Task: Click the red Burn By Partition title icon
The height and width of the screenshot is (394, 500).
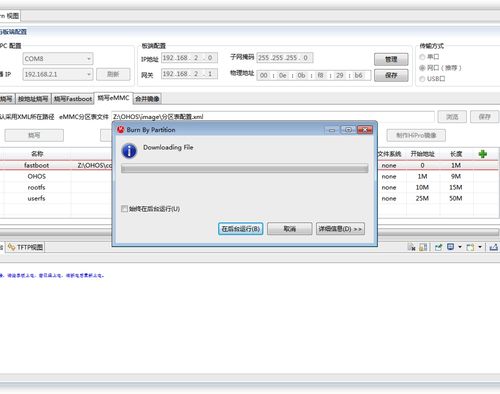Action: [120, 130]
